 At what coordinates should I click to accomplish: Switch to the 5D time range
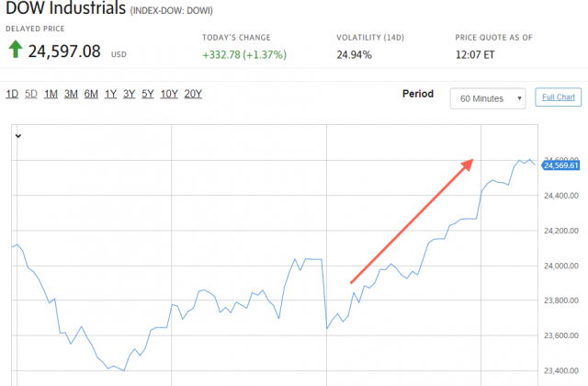point(31,94)
